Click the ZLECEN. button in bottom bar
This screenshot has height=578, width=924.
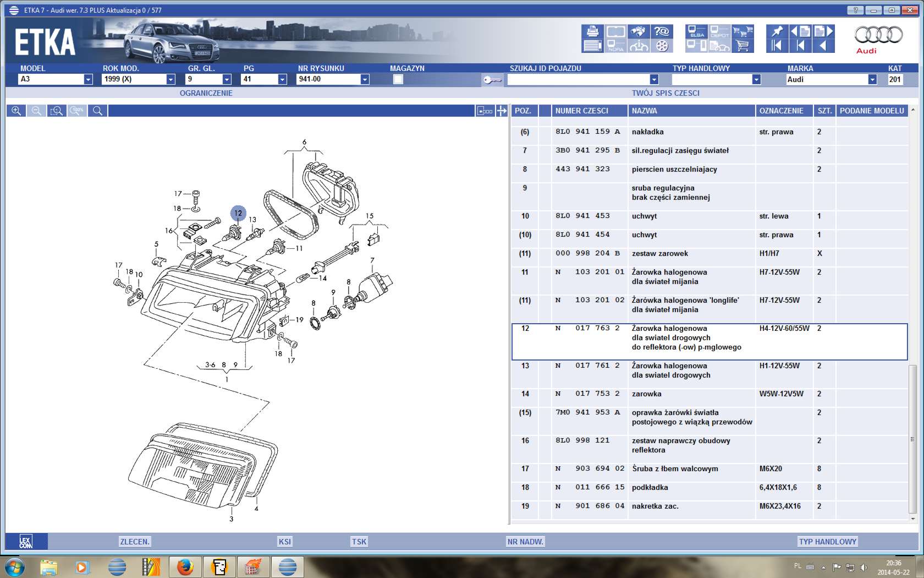(135, 542)
